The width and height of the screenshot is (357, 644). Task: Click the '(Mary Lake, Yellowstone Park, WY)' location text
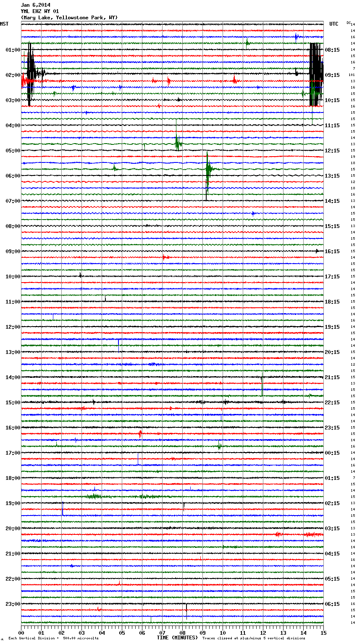(69, 18)
